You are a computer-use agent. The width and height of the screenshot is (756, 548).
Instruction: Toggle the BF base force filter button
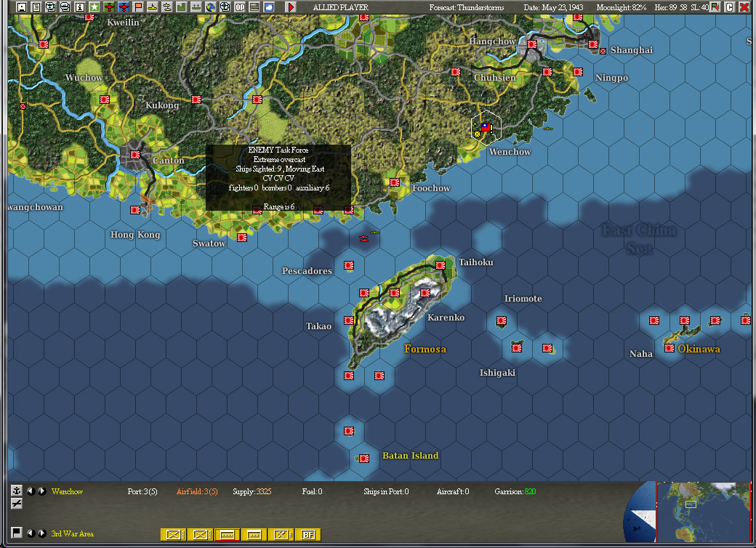click(x=307, y=534)
